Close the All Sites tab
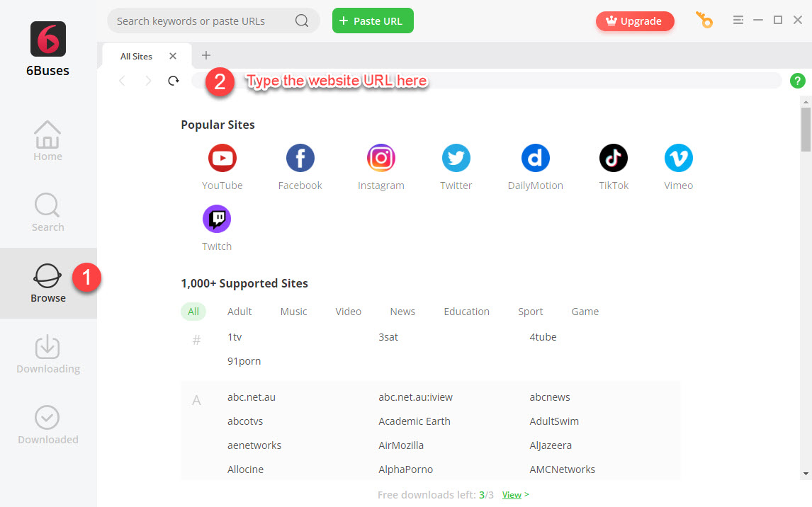812x507 pixels. pyautogui.click(x=173, y=56)
